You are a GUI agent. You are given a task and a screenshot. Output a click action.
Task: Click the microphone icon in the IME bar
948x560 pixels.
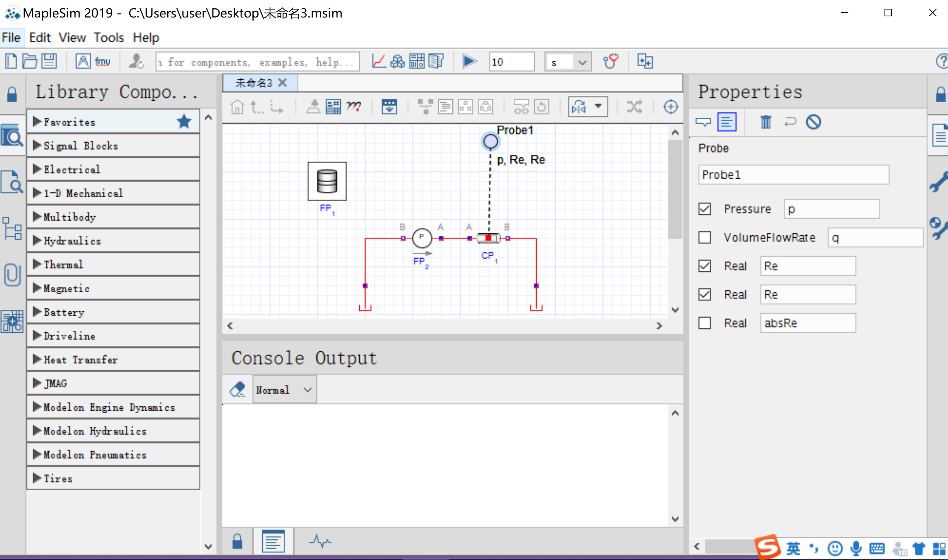(856, 548)
